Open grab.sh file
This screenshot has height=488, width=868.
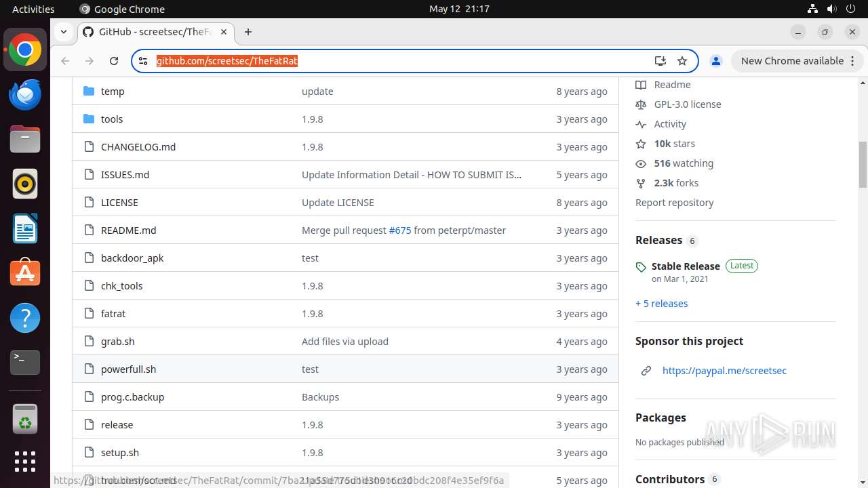pos(118,342)
